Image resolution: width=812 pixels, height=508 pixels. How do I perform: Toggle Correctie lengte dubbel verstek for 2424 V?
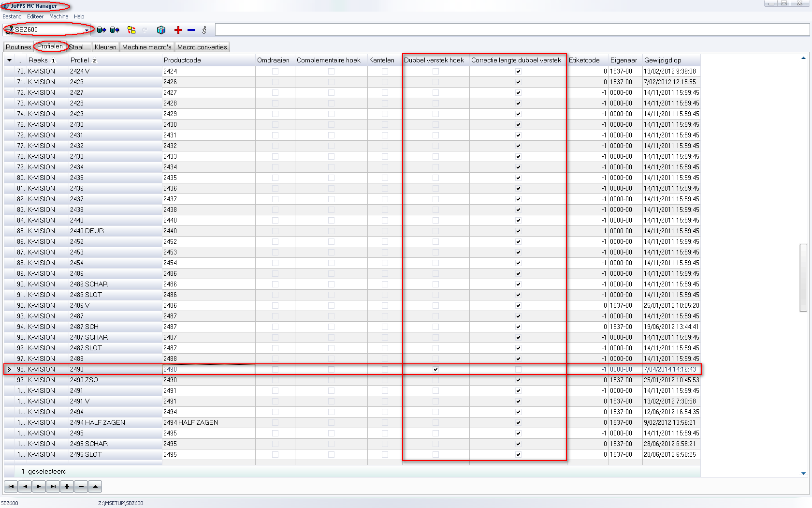pyautogui.click(x=518, y=71)
